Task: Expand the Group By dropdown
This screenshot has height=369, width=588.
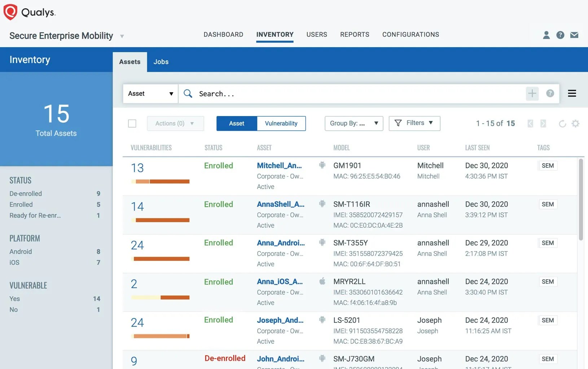Action: [x=354, y=124]
